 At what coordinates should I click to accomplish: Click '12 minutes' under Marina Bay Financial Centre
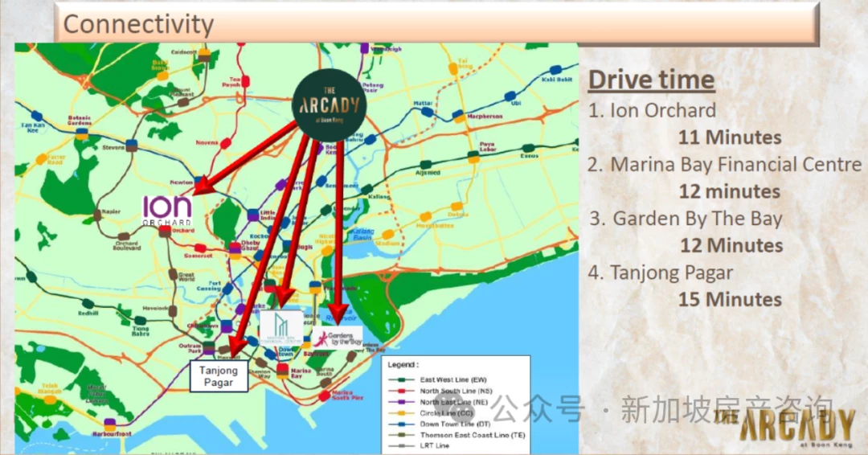730,191
